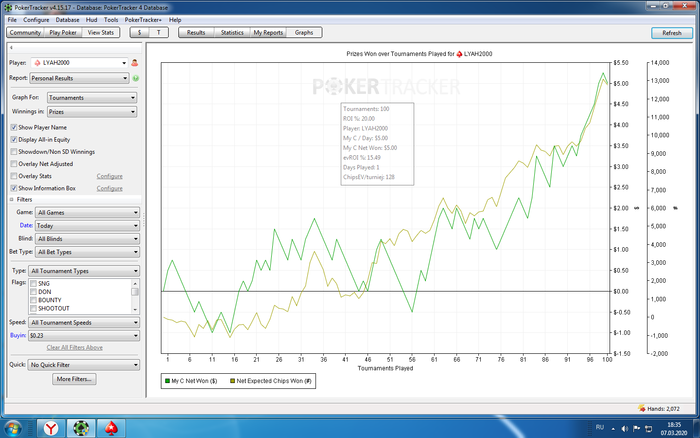Viewport: 700px width, 438px height.
Task: Select cash games $ button
Action: tap(140, 33)
